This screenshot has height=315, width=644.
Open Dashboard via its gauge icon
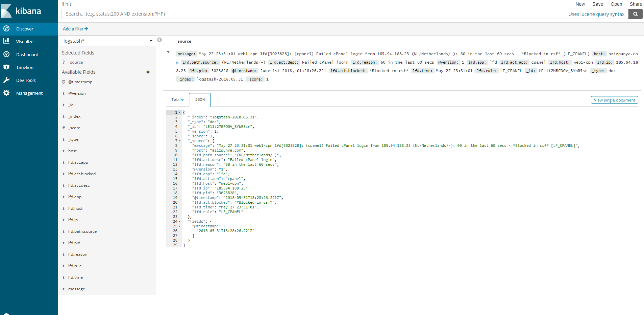coord(6,54)
